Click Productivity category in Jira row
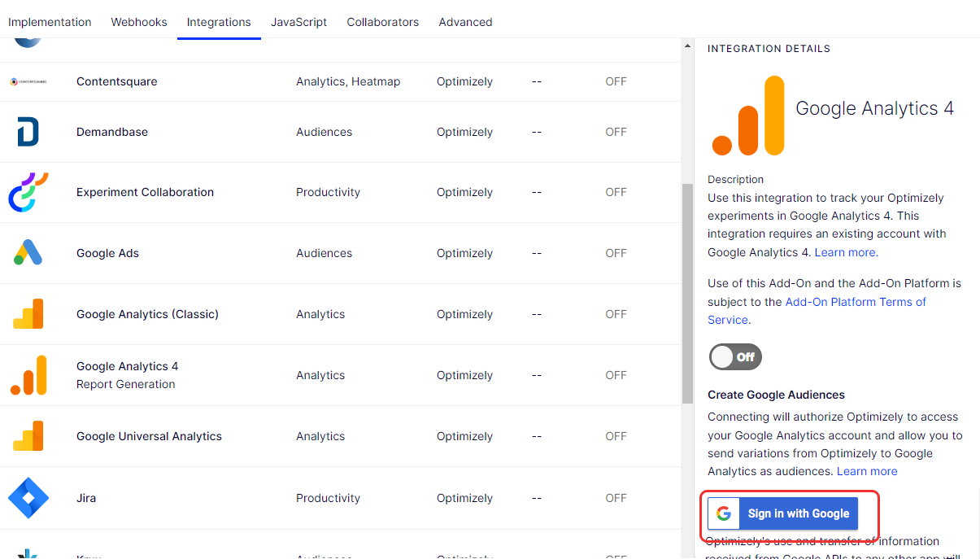Screen dimensions: 980x559 328,498
